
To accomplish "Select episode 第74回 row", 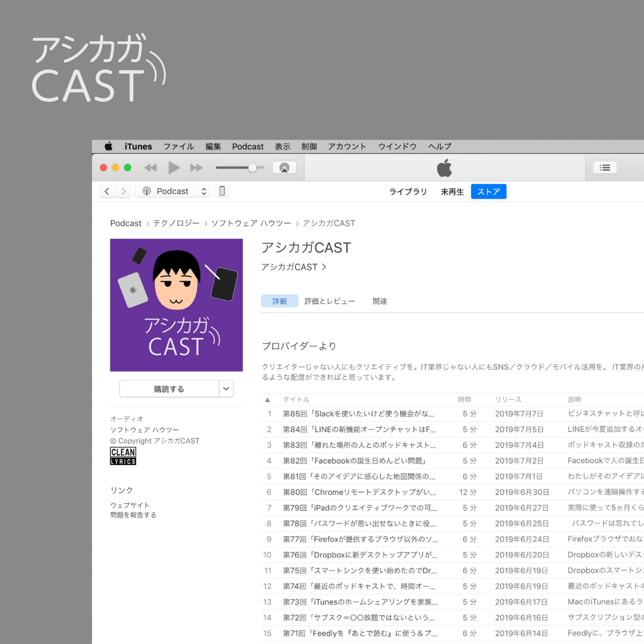I will click(x=453, y=586).
